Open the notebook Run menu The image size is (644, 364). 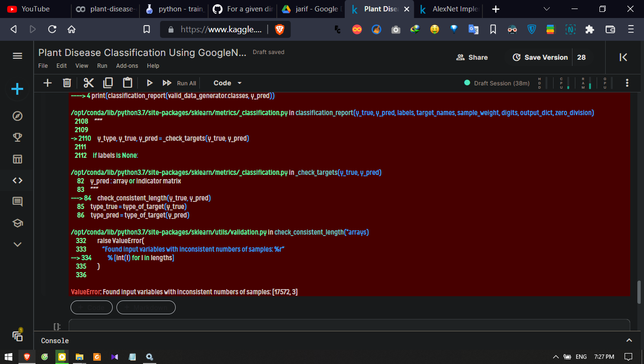[102, 66]
